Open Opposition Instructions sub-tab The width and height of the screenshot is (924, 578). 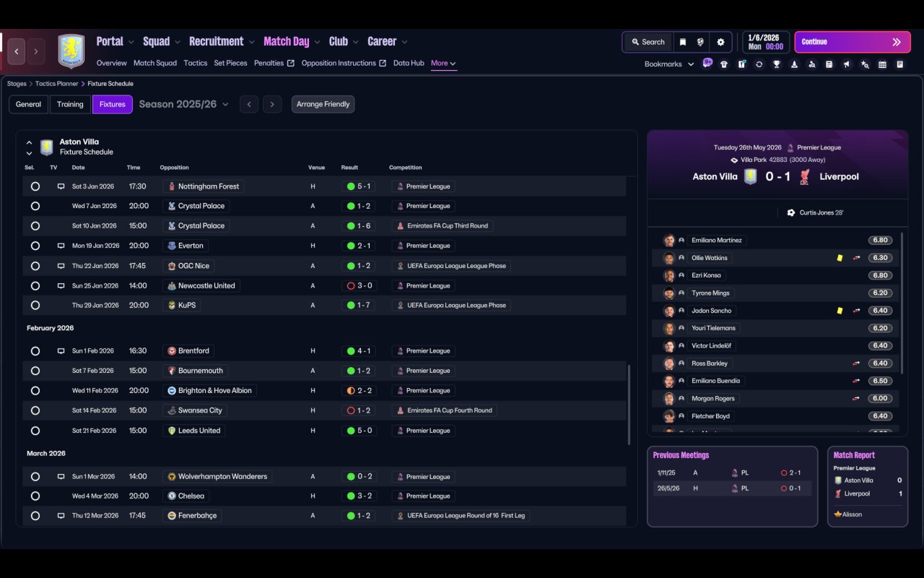344,64
